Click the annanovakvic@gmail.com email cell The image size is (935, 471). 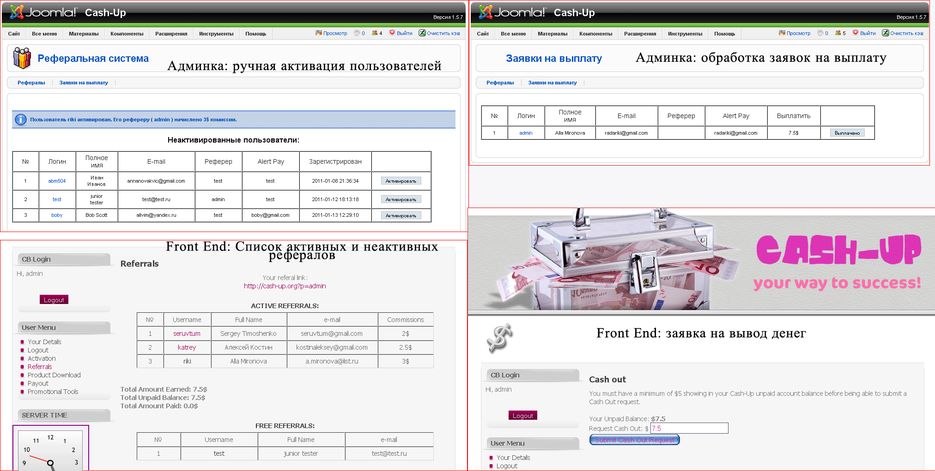coord(156,181)
